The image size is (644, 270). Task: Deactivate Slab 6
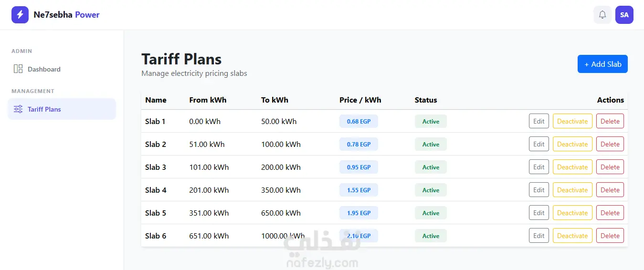[x=572, y=236]
